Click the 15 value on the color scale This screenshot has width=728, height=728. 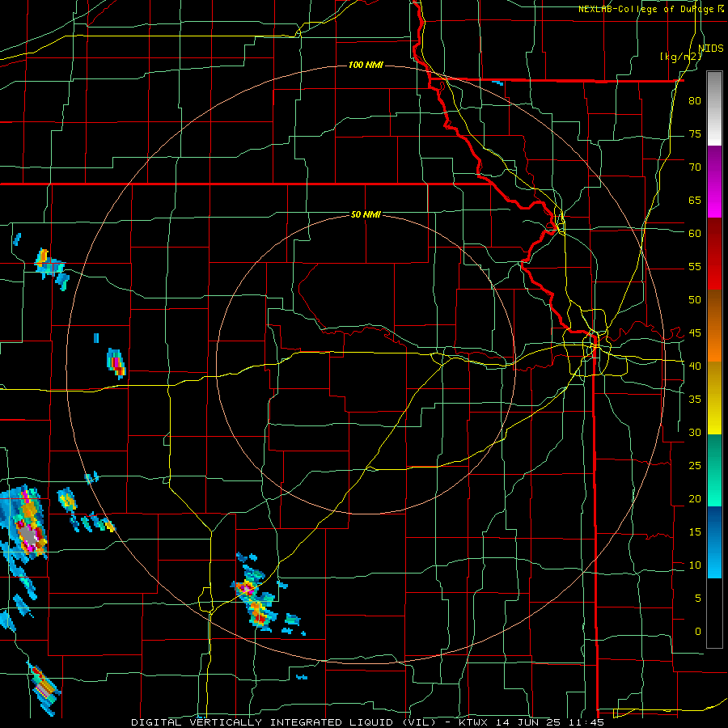[x=695, y=532]
